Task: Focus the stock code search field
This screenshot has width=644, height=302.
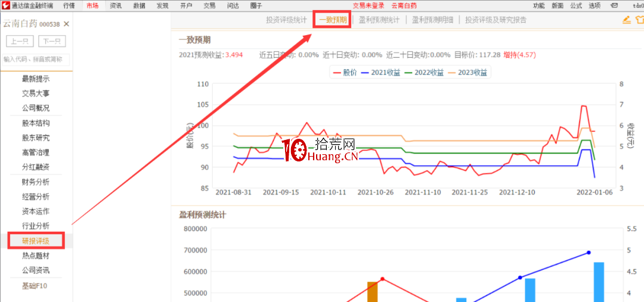Action: [36, 60]
